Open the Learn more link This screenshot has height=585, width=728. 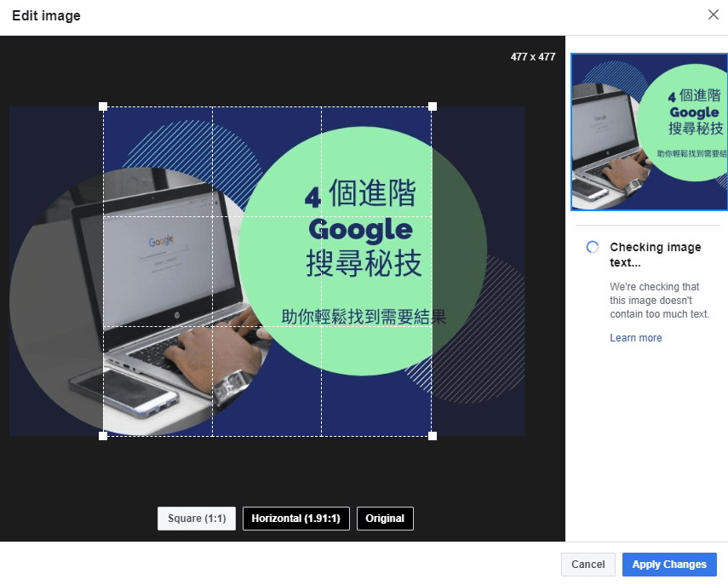[635, 337]
